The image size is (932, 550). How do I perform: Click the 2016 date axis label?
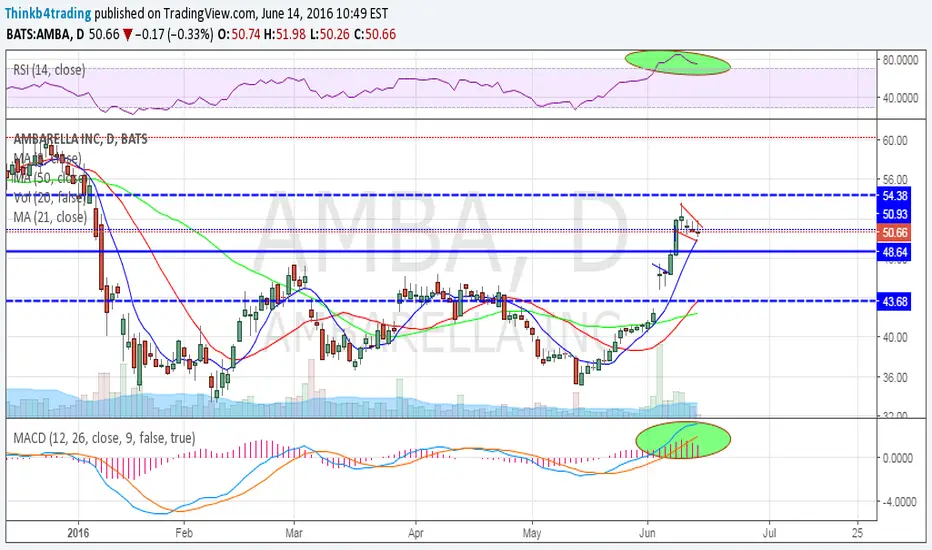78,533
